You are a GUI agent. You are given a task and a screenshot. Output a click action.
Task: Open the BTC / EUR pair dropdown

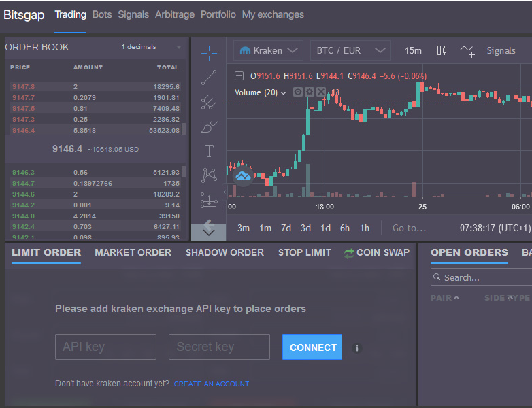[x=350, y=50]
